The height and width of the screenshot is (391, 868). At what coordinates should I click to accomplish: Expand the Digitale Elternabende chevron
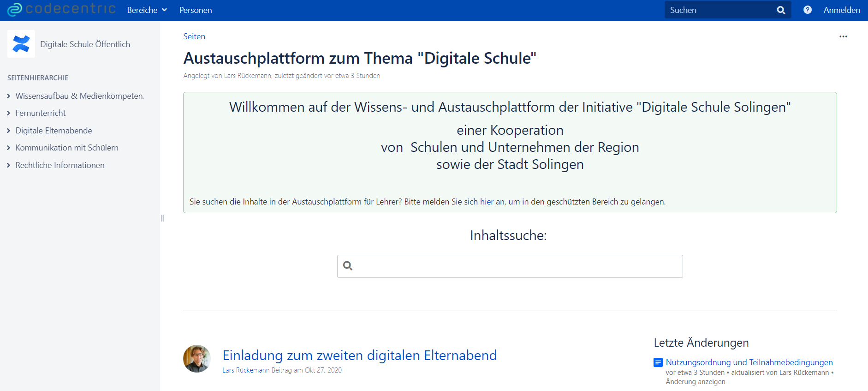(9, 131)
